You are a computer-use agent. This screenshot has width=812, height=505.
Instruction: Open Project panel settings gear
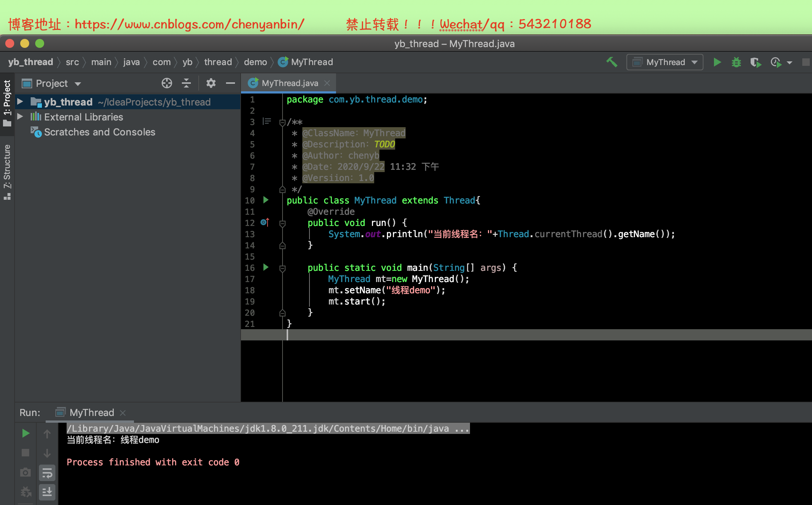(211, 83)
